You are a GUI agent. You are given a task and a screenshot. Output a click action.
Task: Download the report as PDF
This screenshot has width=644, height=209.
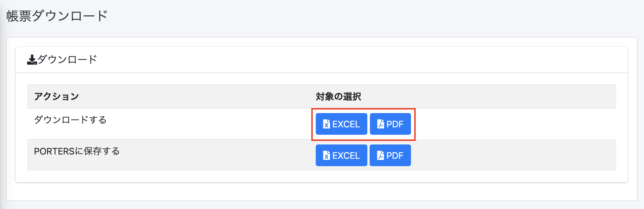(x=390, y=124)
